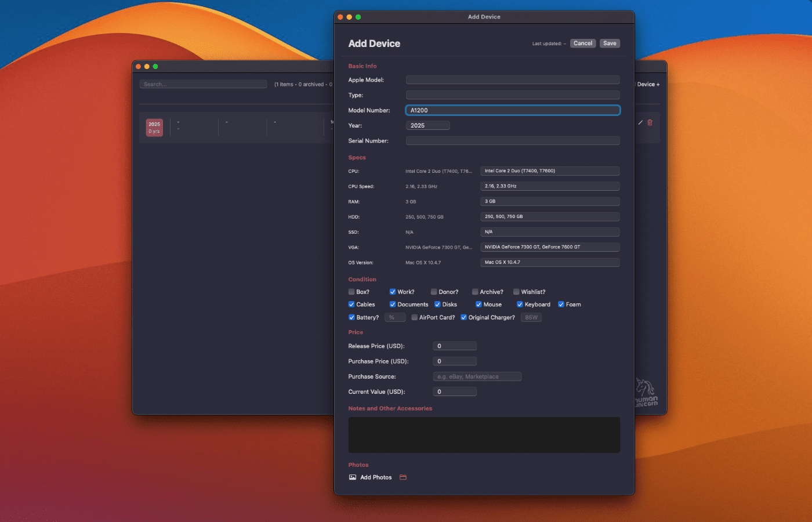The width and height of the screenshot is (812, 522).
Task: Uncheck the Foam checkbox
Action: click(x=561, y=304)
